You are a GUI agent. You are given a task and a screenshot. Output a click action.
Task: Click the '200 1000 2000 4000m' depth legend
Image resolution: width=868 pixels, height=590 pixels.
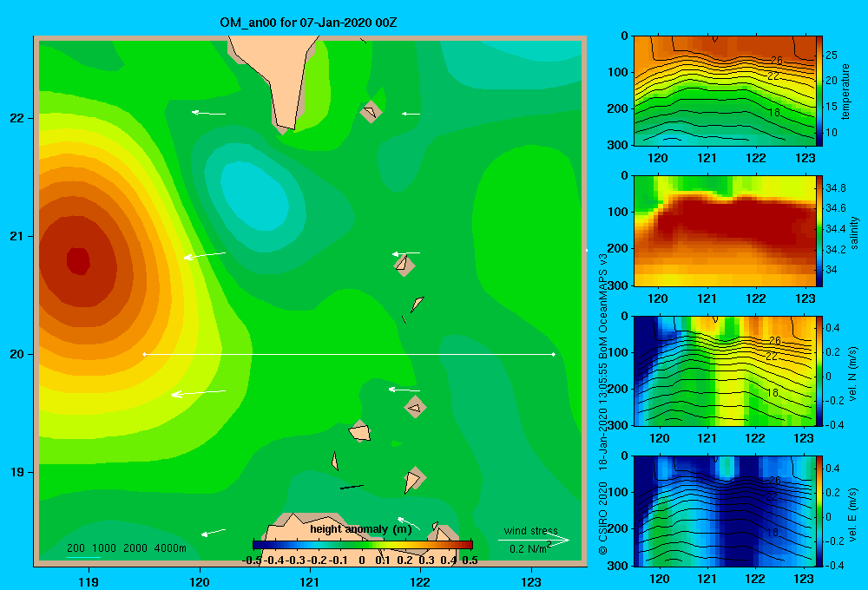[x=127, y=548]
